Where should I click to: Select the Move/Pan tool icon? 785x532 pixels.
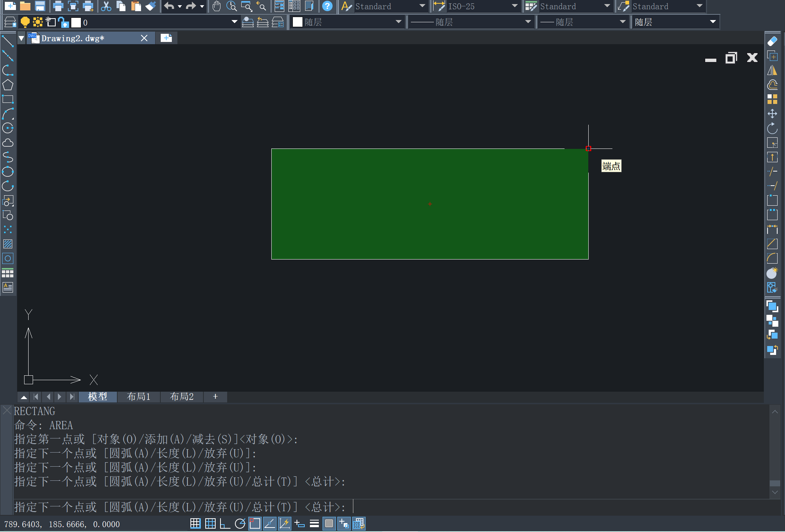217,7
